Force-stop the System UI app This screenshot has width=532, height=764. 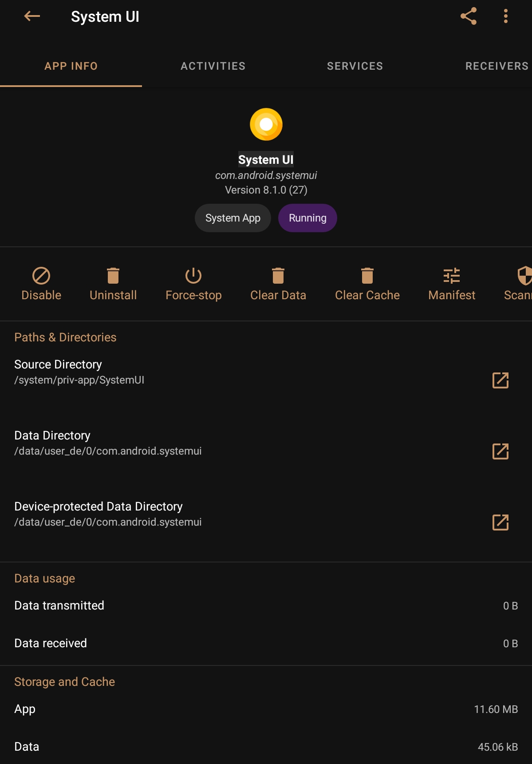pyautogui.click(x=193, y=276)
